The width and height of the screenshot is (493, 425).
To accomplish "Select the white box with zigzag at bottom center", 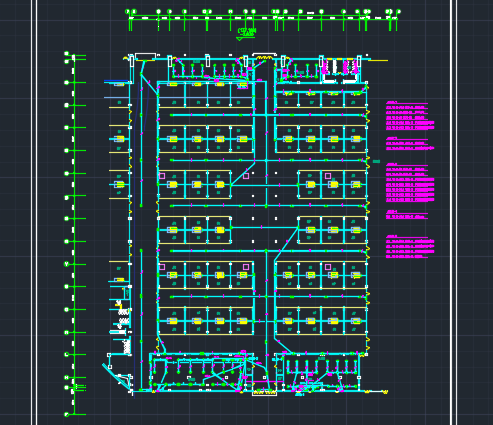I will pyautogui.click(x=264, y=392).
